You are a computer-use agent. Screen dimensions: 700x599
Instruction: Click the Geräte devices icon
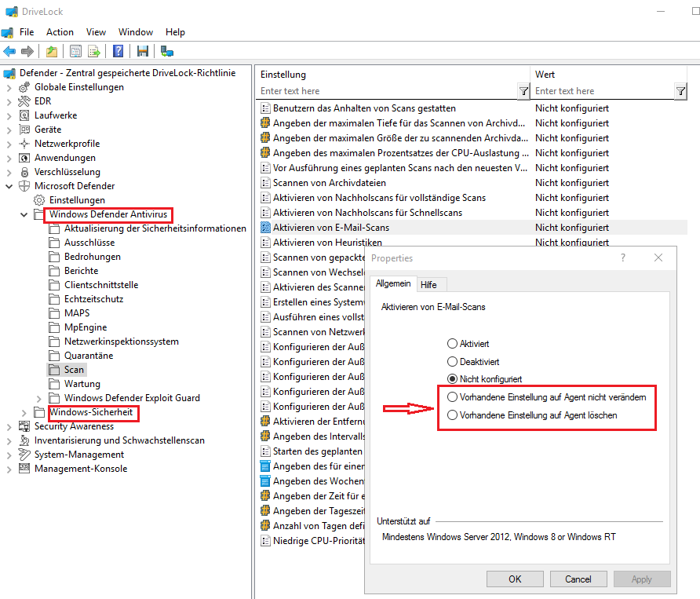tap(24, 130)
